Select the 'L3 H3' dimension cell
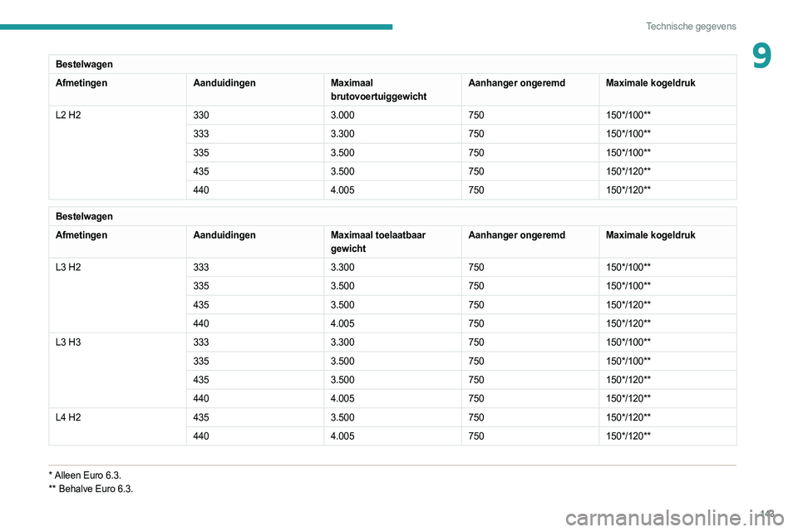798x532 pixels. coord(68,342)
